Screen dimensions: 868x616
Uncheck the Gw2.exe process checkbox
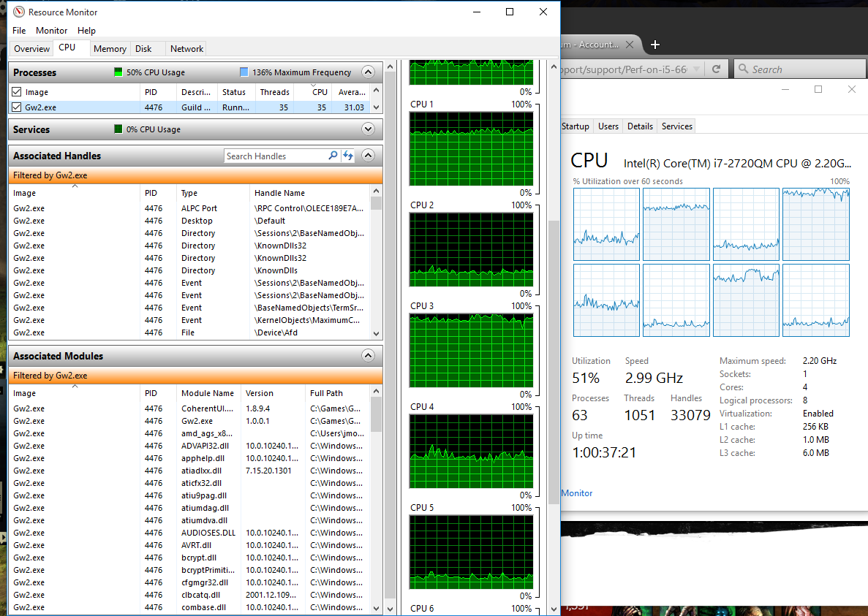coord(17,107)
